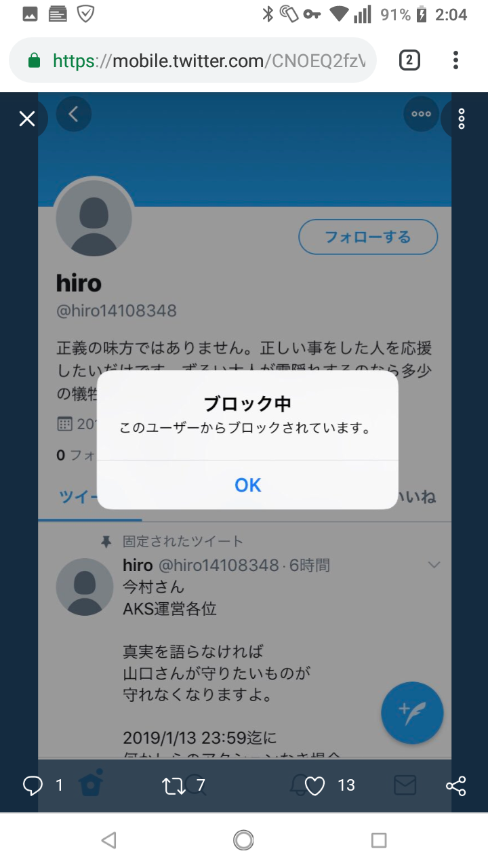The height and width of the screenshot is (868, 488).
Task: Like the tweet with heart icon
Action: 314,786
